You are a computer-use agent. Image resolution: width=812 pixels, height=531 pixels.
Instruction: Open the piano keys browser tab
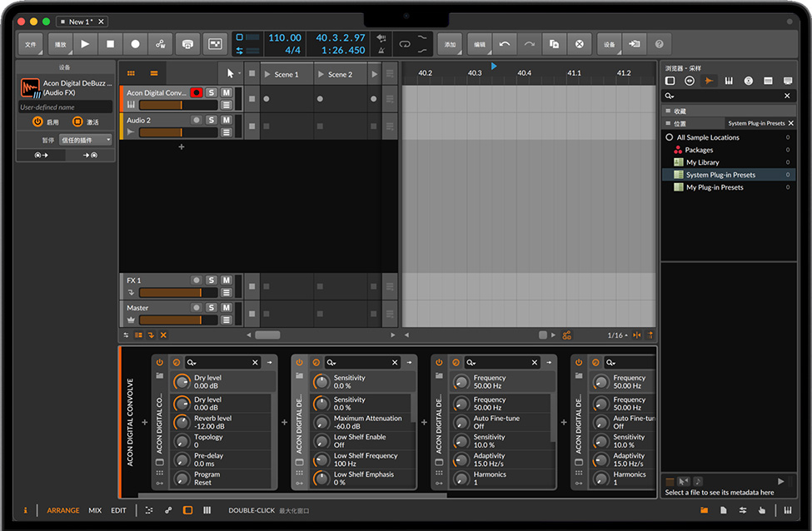pos(729,81)
